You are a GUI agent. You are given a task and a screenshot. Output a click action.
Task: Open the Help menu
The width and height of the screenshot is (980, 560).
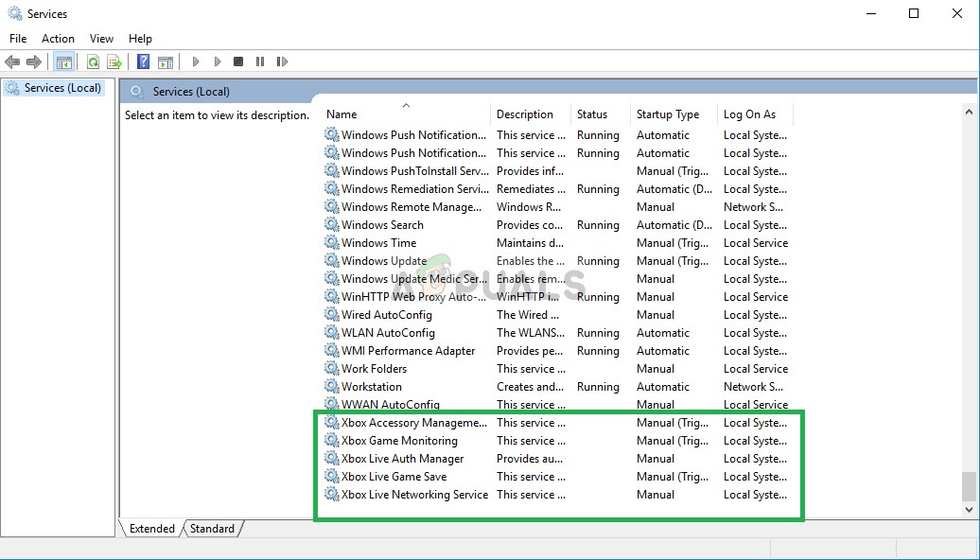[140, 39]
